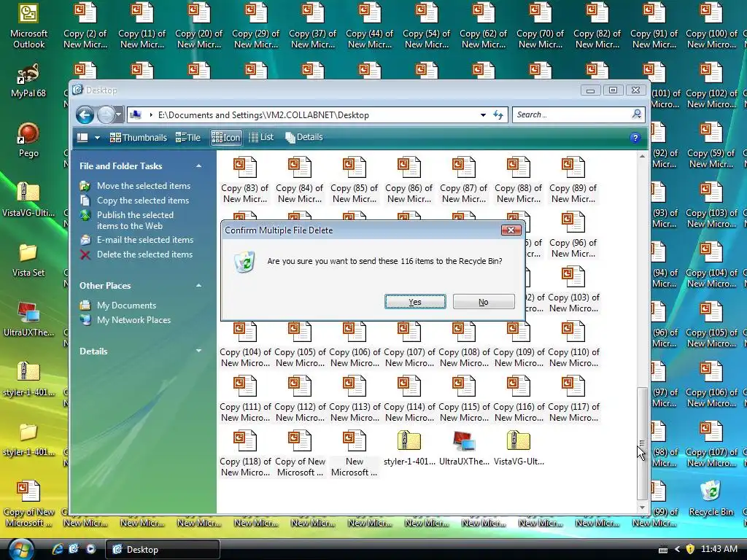Show hidden tray icons arrow
This screenshot has height=560, width=747.
[677, 549]
